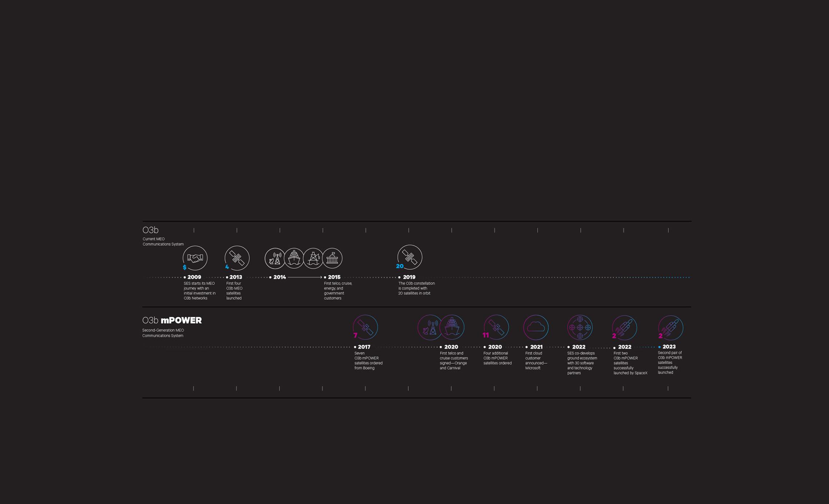The height and width of the screenshot is (504, 829).
Task: Click 'Second pair of O3b mPOWER satellites' description
Action: pyautogui.click(x=670, y=363)
